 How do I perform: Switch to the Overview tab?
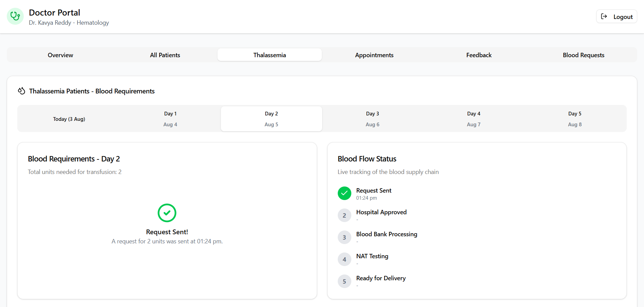pyautogui.click(x=60, y=55)
